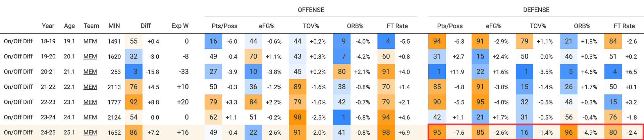
Task: Click the blue 16 offense Pts/Poss cell for 18-19
Action: (213, 41)
